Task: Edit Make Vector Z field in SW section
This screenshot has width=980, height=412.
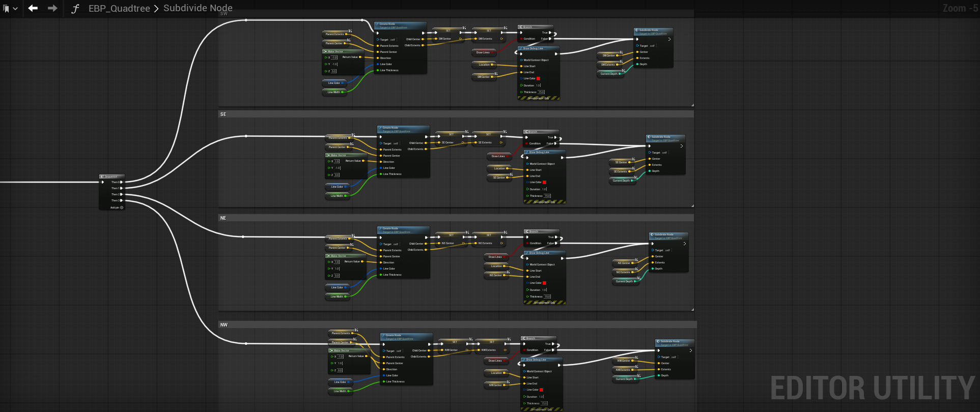Action: 334,71
